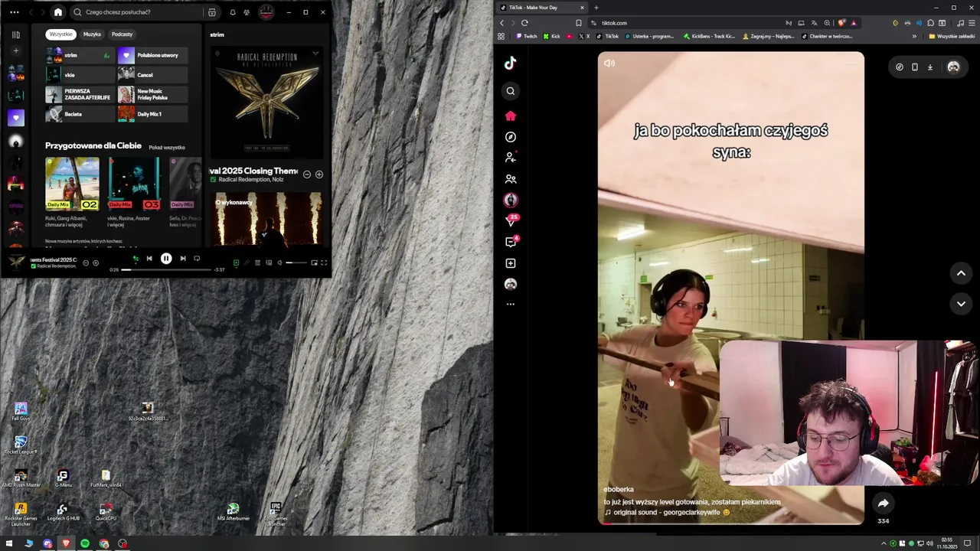Image resolution: width=980 pixels, height=551 pixels.
Task: Click Spotify search input field
Action: 138,12
